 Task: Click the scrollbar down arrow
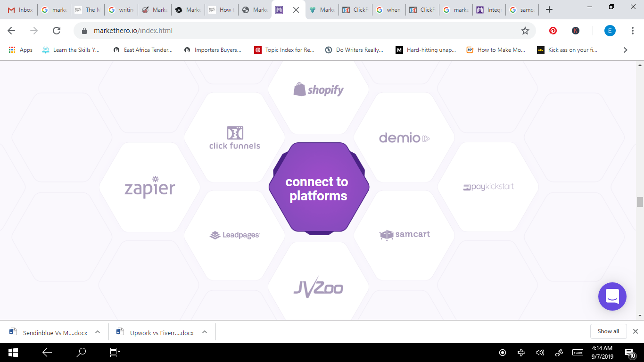coord(640,316)
